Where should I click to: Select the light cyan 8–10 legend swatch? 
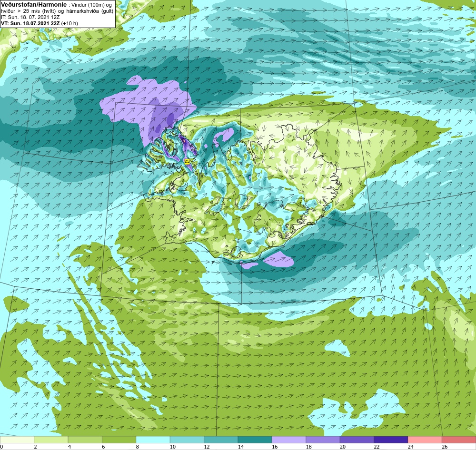(153, 440)
